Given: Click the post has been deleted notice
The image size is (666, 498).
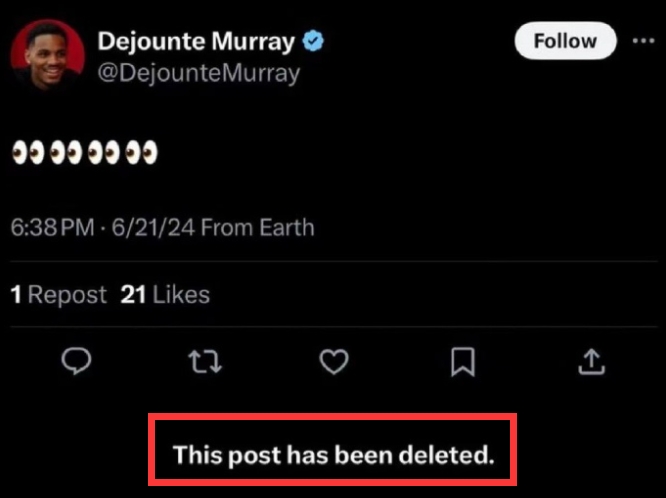Looking at the screenshot, I should click(x=333, y=455).
